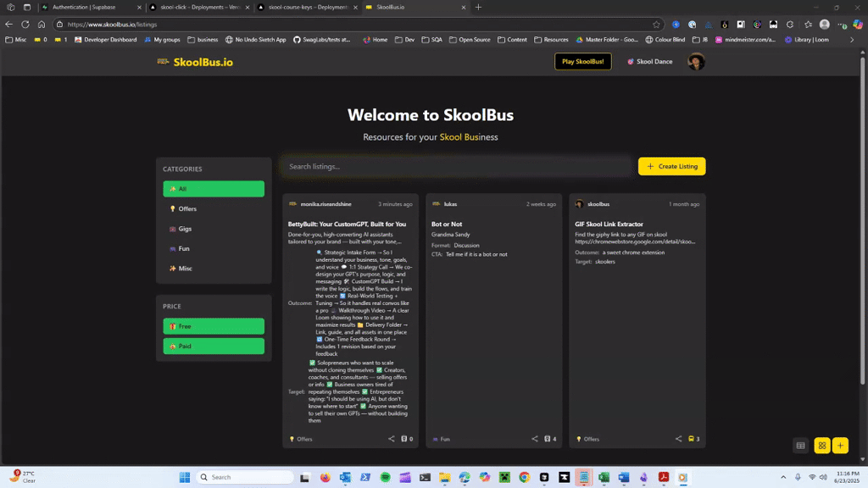The image size is (868, 488).
Task: Click the Skool Dance link
Action: pos(649,61)
